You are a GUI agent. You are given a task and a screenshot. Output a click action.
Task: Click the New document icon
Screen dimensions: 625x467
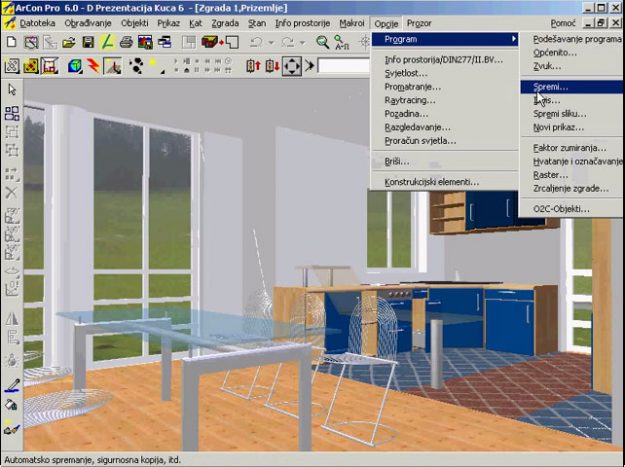11,43
